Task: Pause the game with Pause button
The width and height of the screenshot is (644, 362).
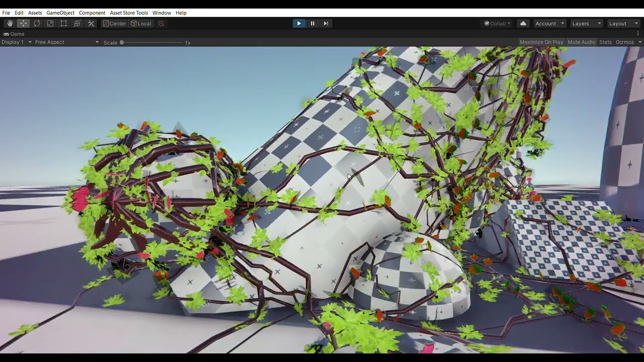Action: tap(312, 24)
